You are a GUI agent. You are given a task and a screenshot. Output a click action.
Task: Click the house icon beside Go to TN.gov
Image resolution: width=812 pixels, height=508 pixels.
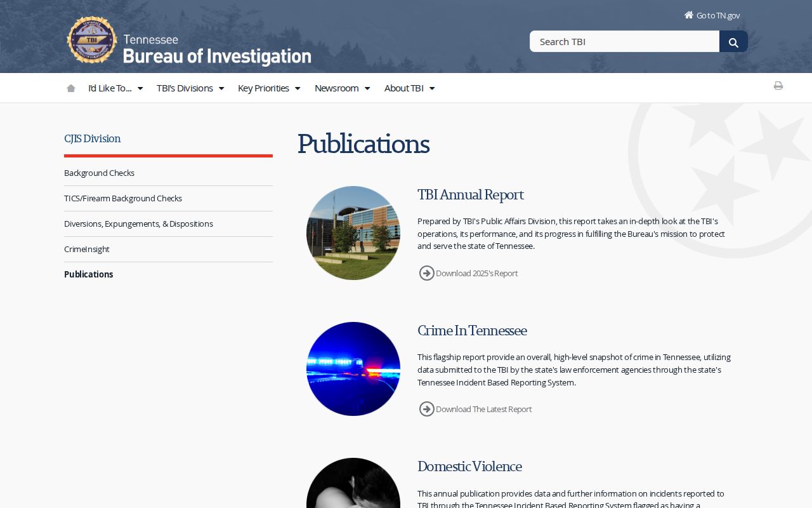point(689,15)
